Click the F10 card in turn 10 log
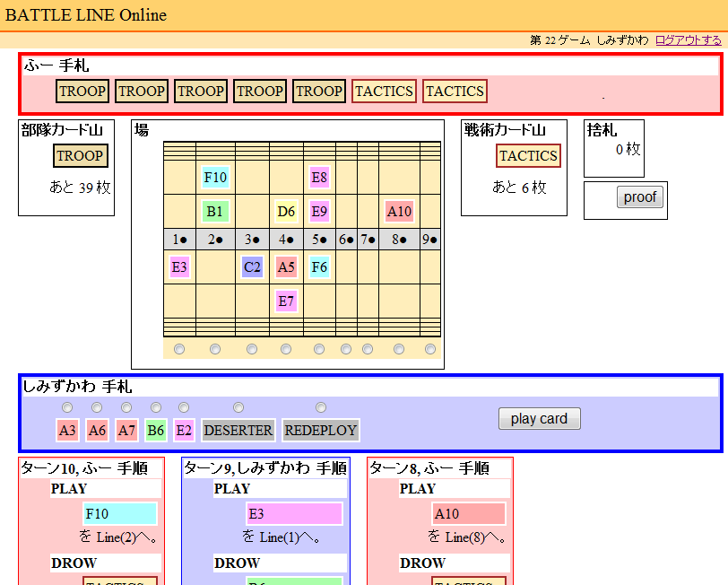The image size is (728, 585). [x=120, y=514]
